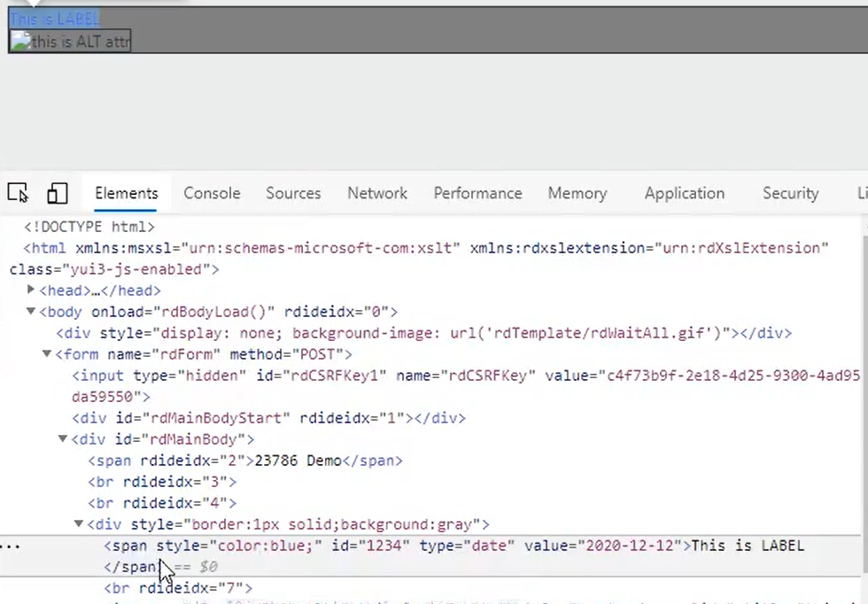Viewport: 868px width, 604px height.
Task: Switch to the Console tab
Action: click(x=212, y=193)
